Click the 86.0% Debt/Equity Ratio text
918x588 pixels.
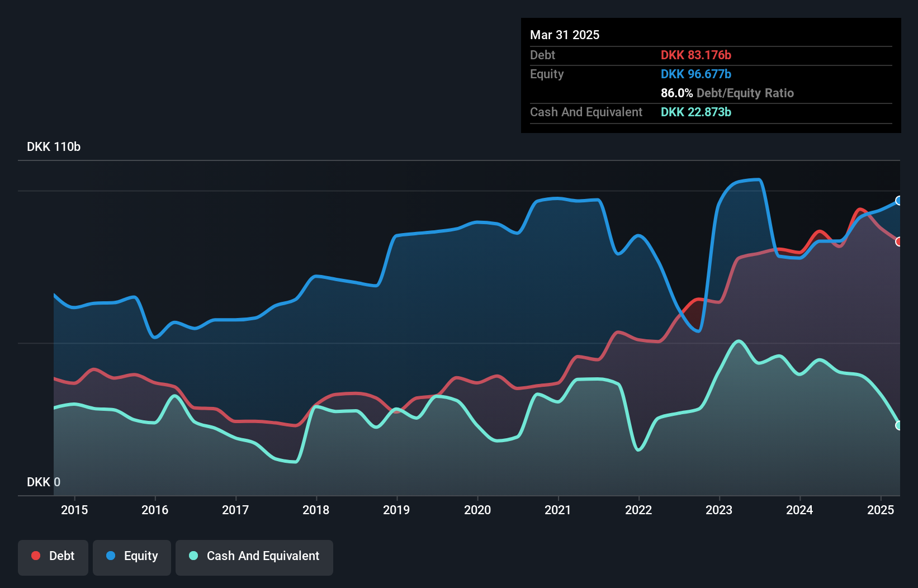[727, 93]
